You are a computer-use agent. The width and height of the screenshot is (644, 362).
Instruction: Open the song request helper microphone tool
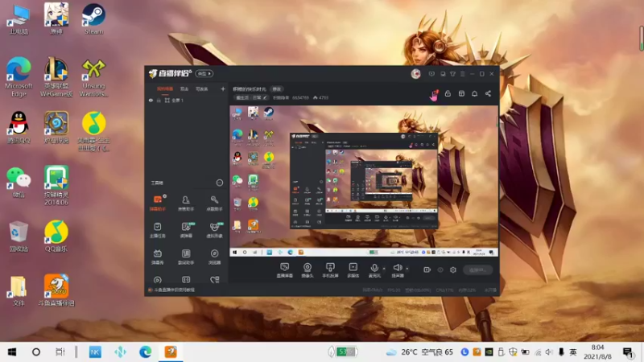tap(214, 203)
